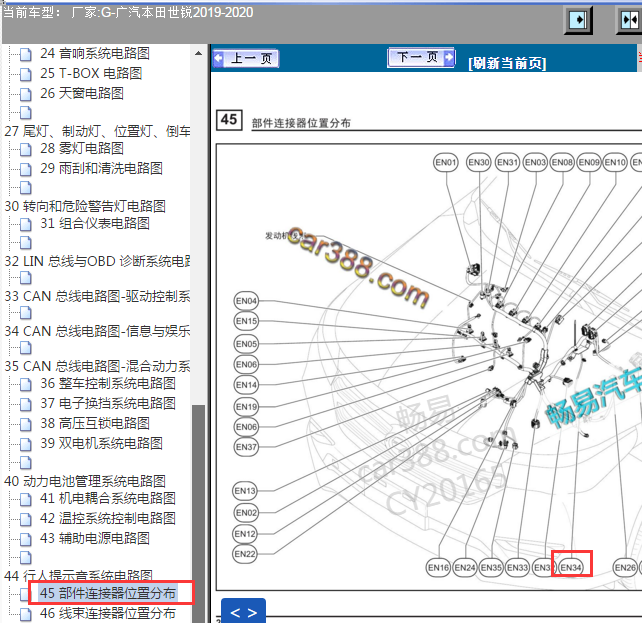Click the blue < > code button
642x623 pixels.
pyautogui.click(x=243, y=612)
